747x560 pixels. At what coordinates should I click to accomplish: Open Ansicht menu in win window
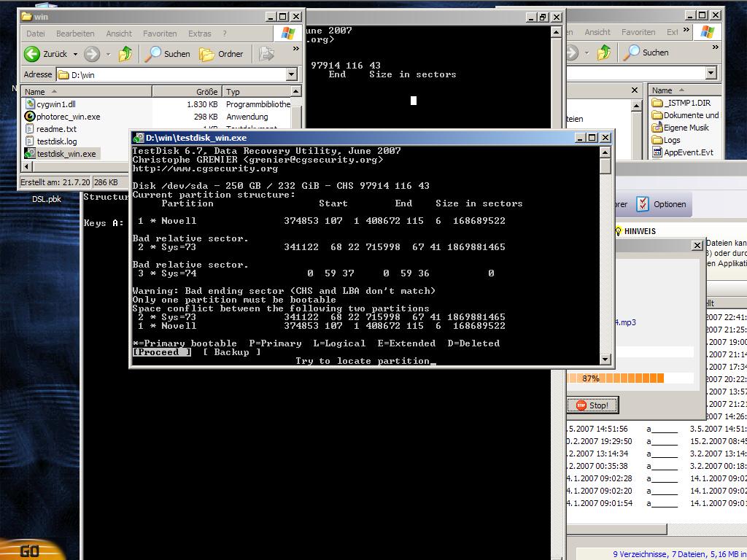click(x=119, y=34)
